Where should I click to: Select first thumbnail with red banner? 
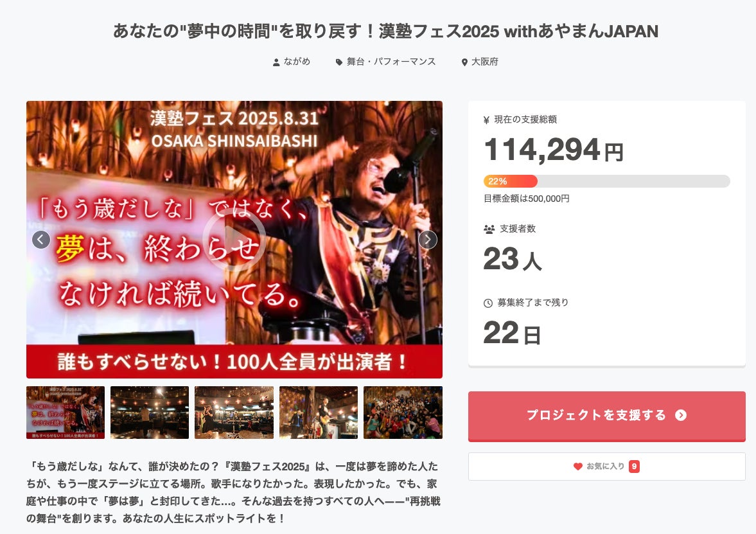click(66, 413)
